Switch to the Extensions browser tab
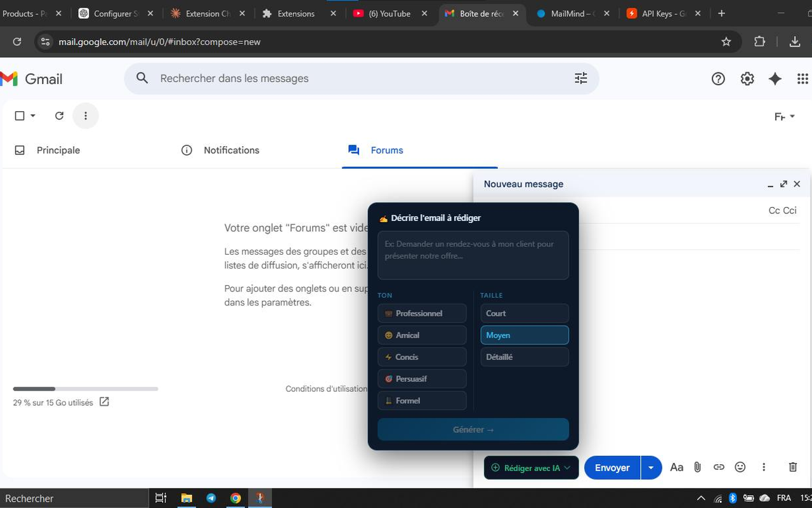 coord(296,13)
